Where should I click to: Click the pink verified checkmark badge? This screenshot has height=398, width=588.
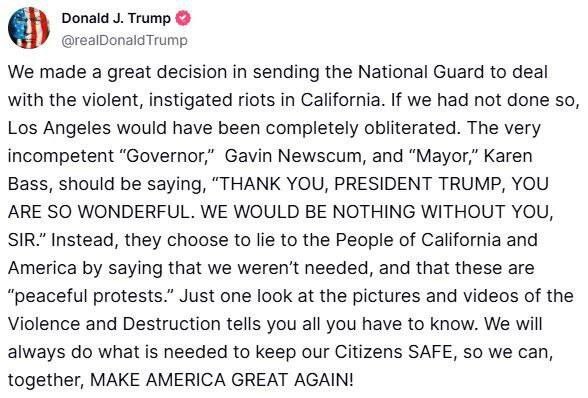183,18
